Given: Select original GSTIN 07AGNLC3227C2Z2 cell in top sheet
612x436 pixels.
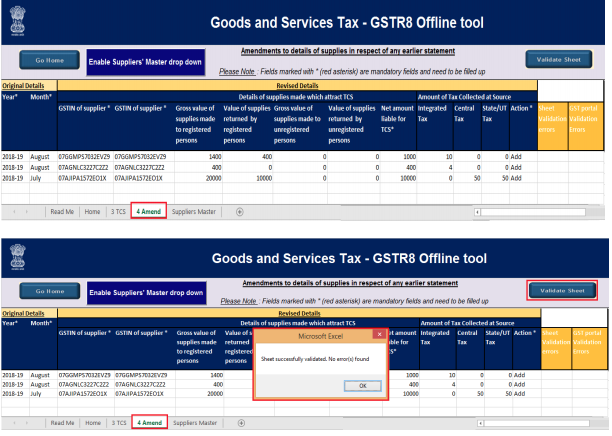Looking at the screenshot, I should (85, 167).
